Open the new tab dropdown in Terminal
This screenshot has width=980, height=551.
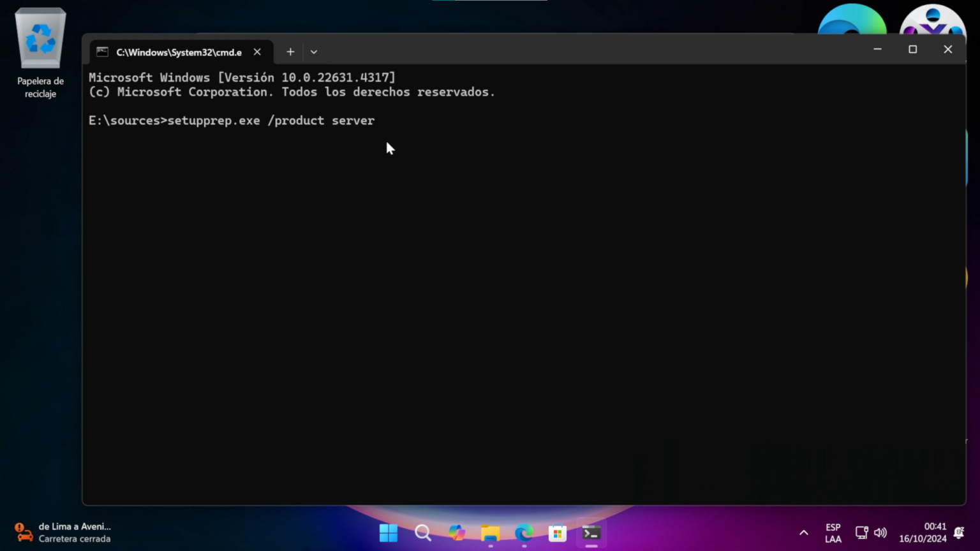click(313, 51)
